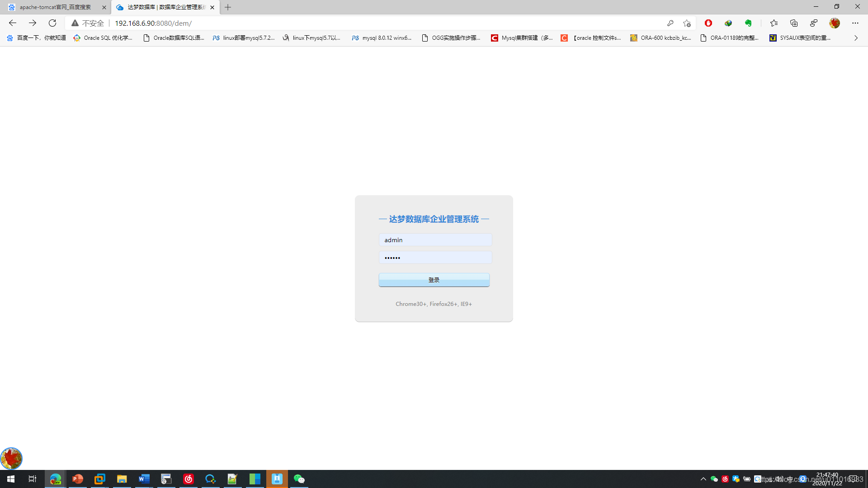
Task: Open SYSAUX表空间 bookmark
Action: pos(800,38)
